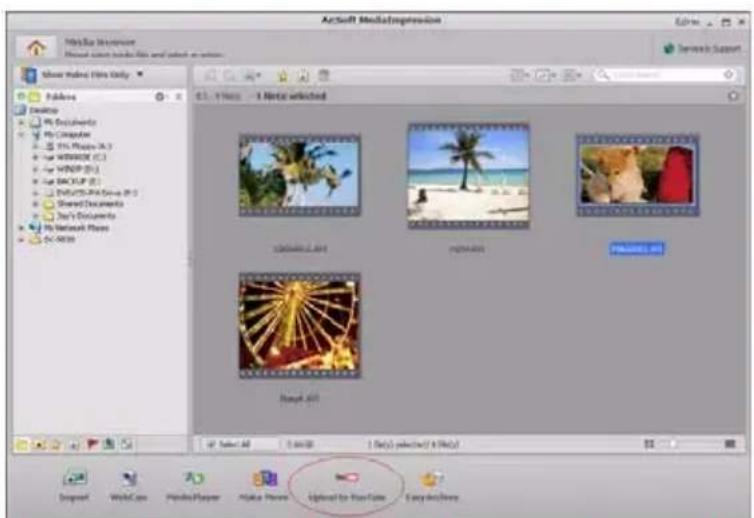
Task: Select the beach palm tree video thumbnail
Action: click(x=469, y=176)
